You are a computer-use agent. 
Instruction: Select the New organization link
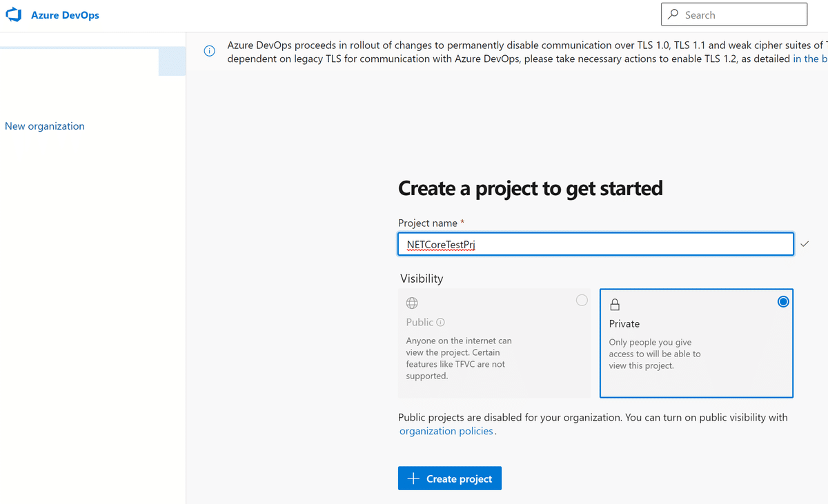coord(45,126)
